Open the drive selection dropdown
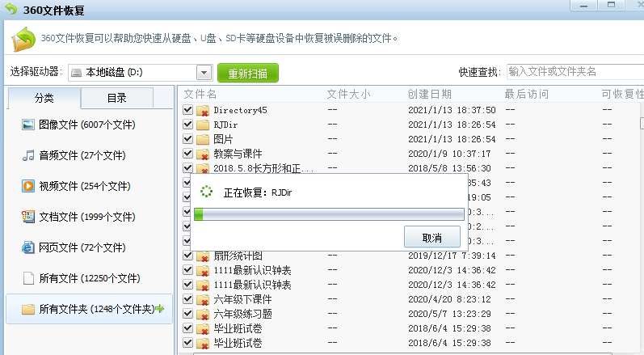 tap(204, 73)
